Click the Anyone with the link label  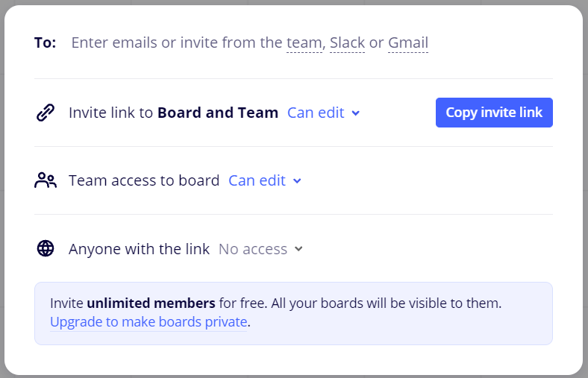(x=139, y=249)
